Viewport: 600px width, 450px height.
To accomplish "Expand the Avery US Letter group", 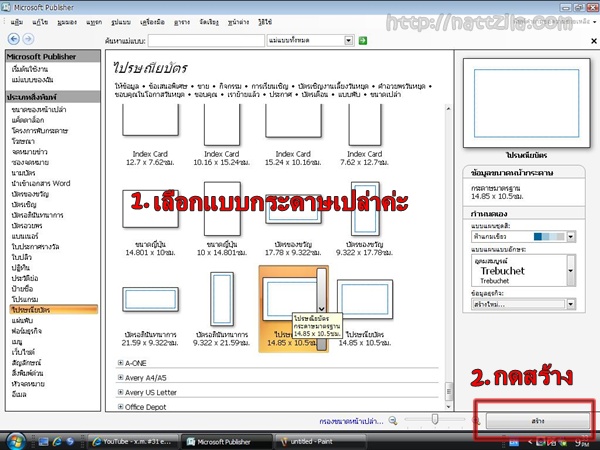I will pos(120,392).
